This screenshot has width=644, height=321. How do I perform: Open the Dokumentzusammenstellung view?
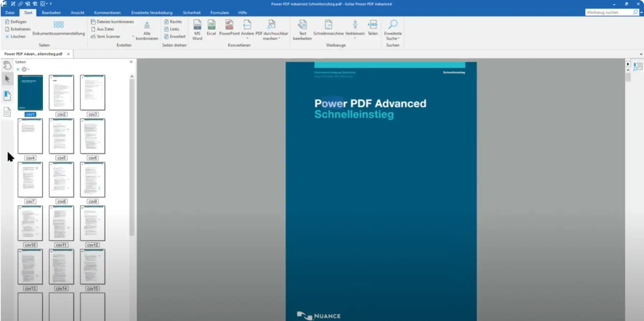tap(59, 28)
